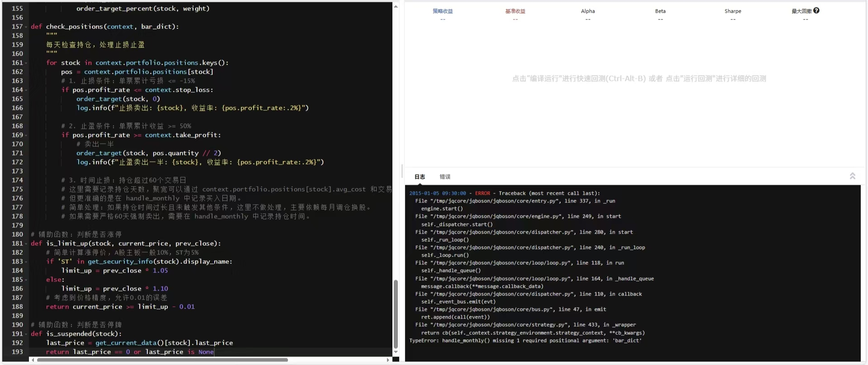Switch to the 错误 errors tab

click(x=445, y=177)
